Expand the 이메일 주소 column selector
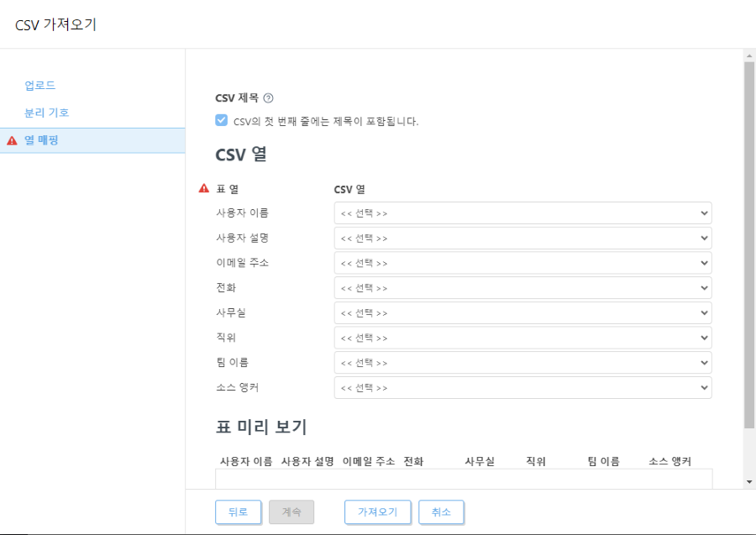 pyautogui.click(x=522, y=263)
